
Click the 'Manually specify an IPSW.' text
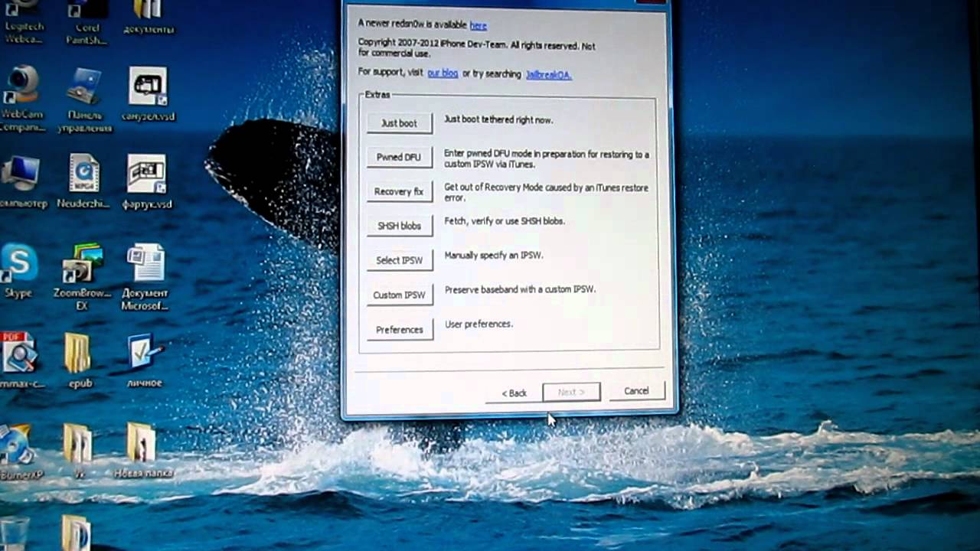(x=494, y=256)
